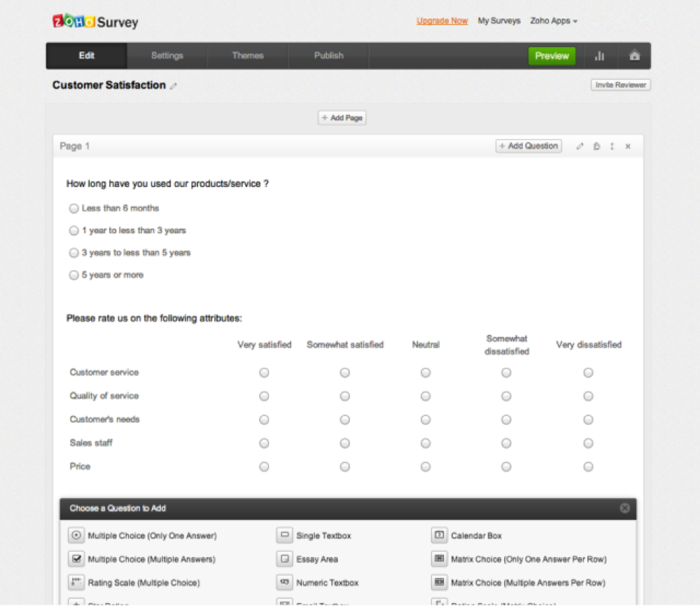Switch to the Settings tab
The height and width of the screenshot is (606, 700).
pyautogui.click(x=167, y=56)
